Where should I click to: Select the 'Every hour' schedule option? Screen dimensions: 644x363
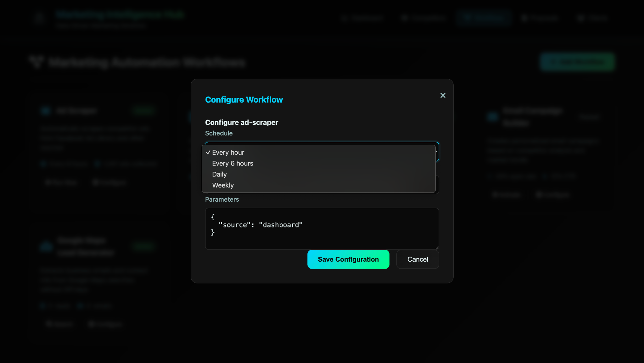[x=228, y=153]
